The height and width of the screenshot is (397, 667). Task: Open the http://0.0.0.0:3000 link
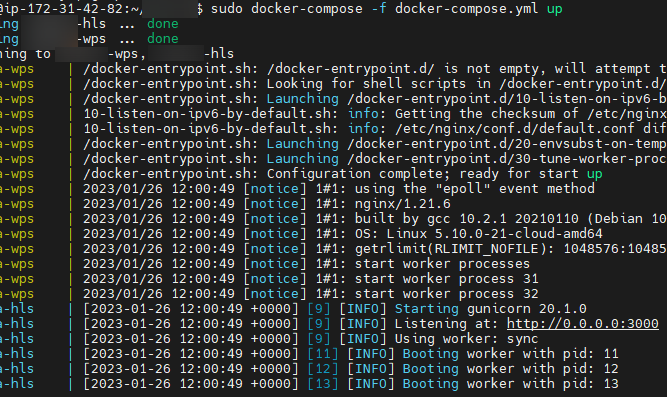pos(582,324)
